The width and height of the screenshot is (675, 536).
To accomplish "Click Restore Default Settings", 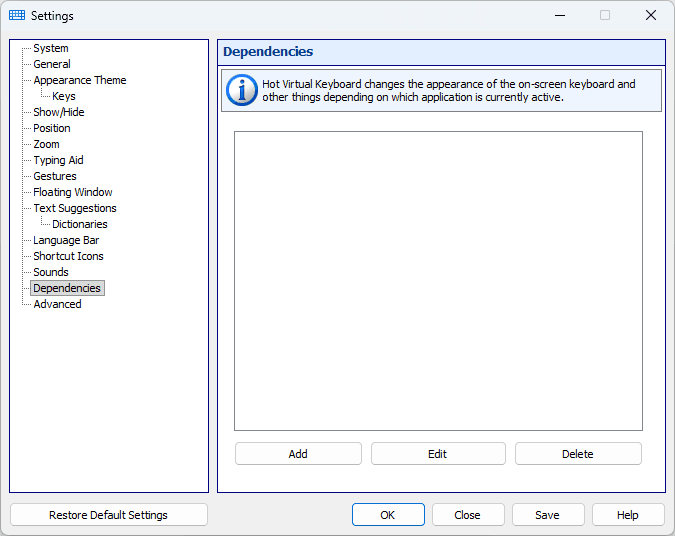I will [x=108, y=515].
